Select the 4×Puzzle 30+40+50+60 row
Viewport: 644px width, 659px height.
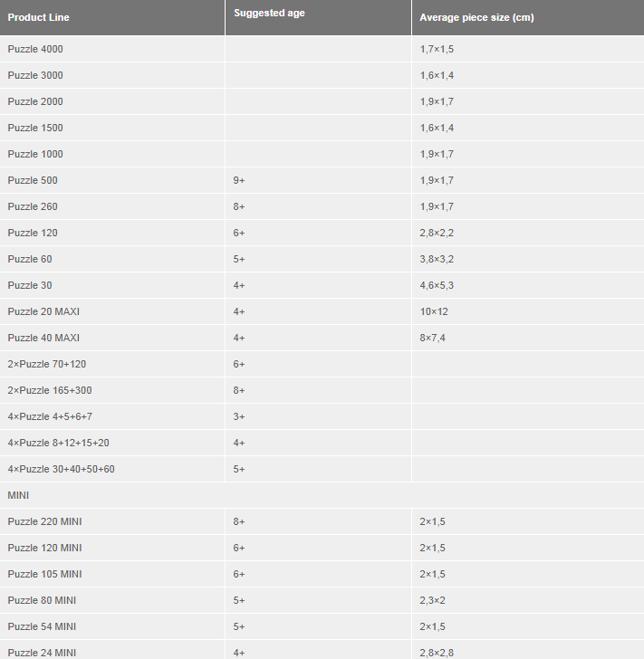click(x=322, y=469)
